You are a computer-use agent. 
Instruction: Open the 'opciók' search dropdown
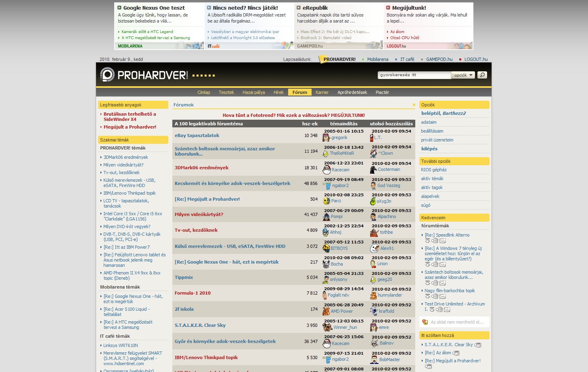click(x=463, y=75)
